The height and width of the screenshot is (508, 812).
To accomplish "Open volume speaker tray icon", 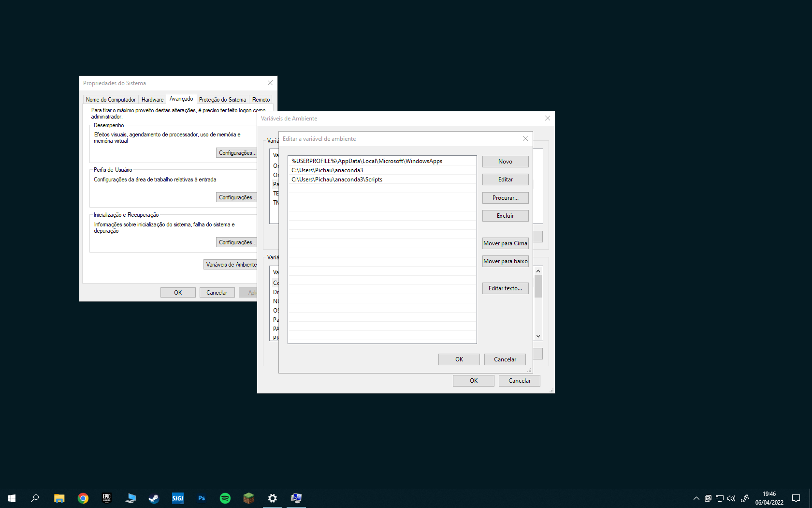I will click(x=731, y=498).
